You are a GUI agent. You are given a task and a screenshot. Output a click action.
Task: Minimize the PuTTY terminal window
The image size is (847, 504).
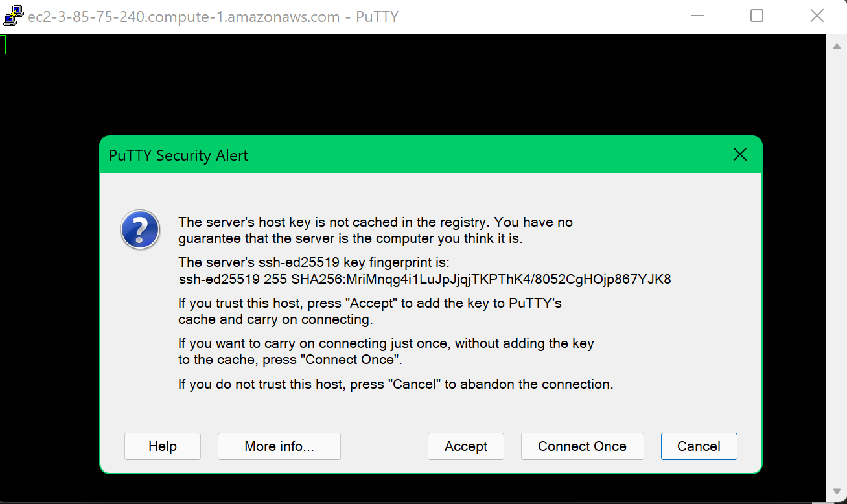click(697, 16)
